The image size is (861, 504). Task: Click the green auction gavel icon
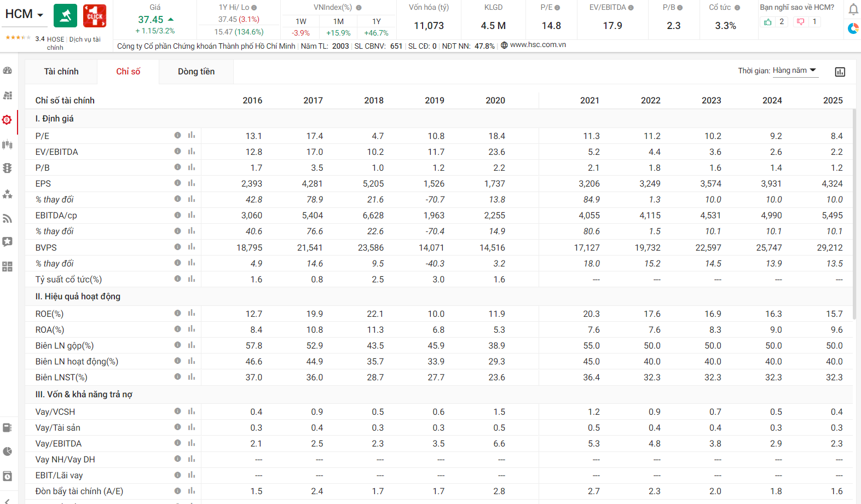tap(65, 15)
